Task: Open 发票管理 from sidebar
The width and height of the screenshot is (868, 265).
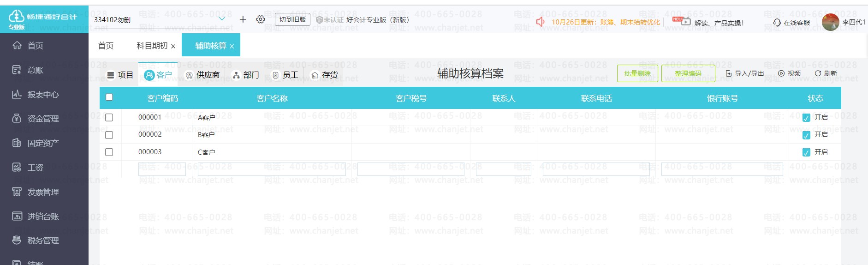Action: point(42,192)
